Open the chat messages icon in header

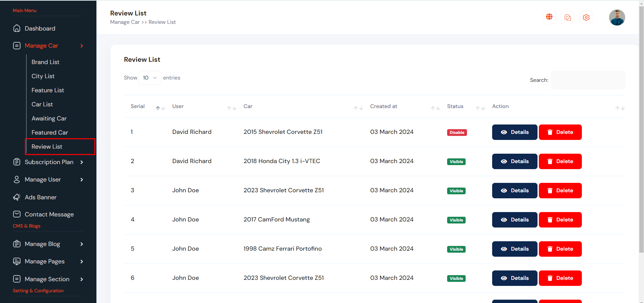568,17
